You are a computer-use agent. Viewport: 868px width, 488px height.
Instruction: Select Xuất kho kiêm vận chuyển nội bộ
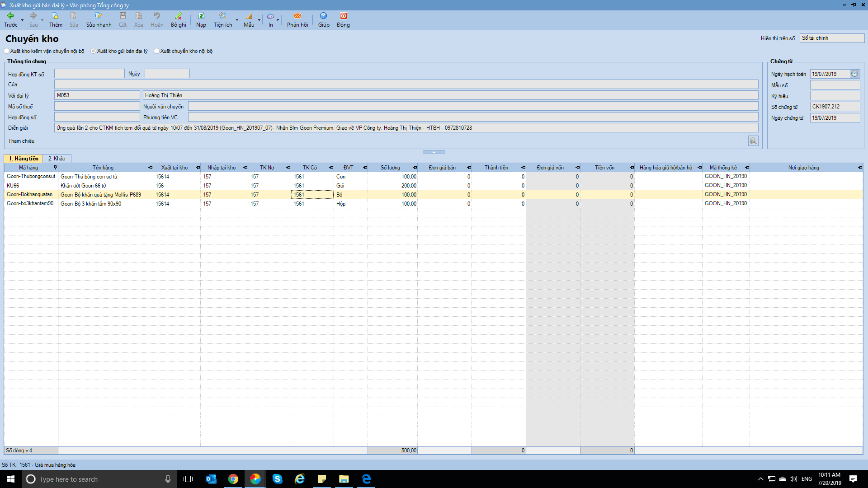[7, 51]
